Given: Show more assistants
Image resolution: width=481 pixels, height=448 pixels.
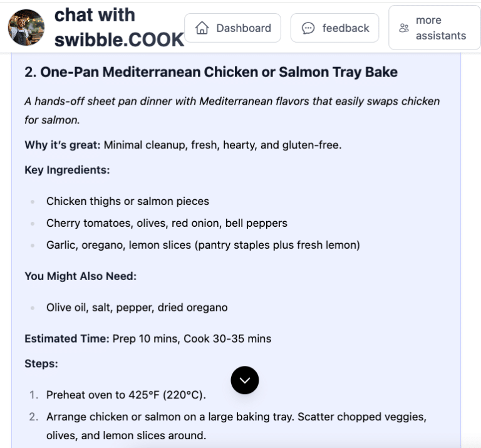Looking at the screenshot, I should pyautogui.click(x=434, y=28).
